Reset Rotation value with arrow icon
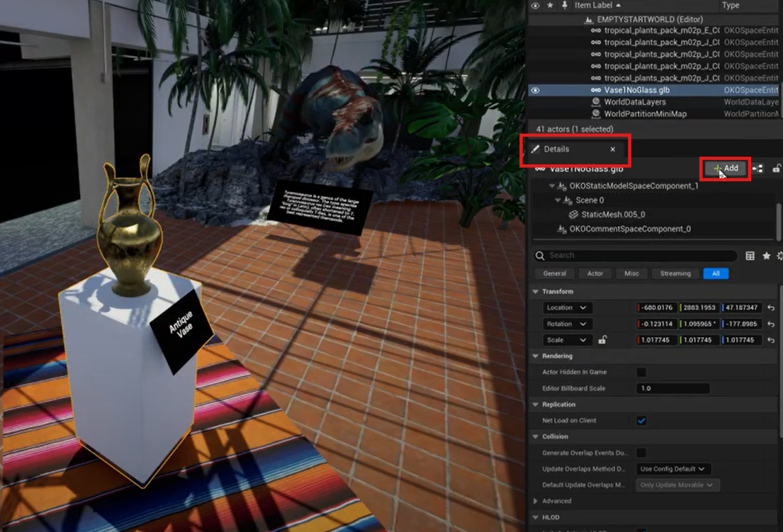 pyautogui.click(x=771, y=324)
